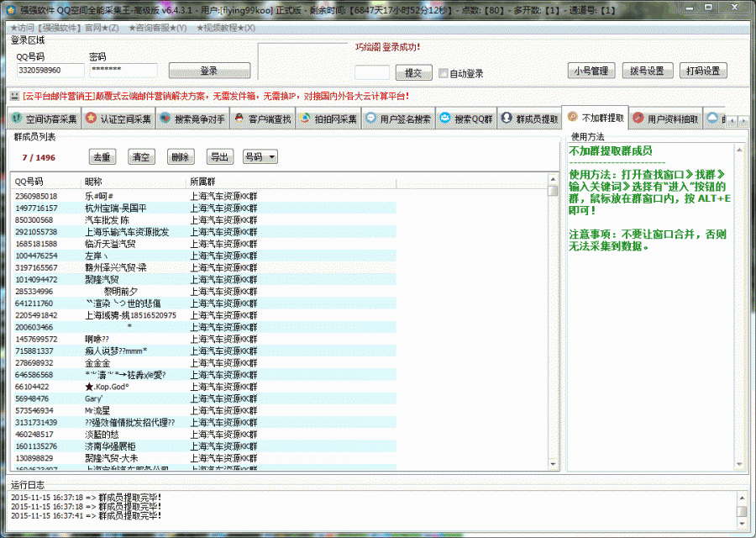
Task: Open the 号码 dropdown
Action: 260,157
